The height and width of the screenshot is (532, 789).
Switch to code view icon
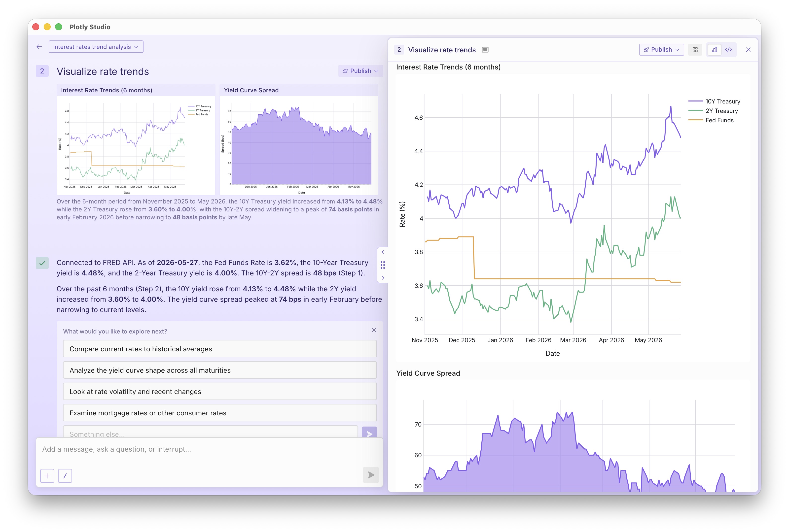728,50
